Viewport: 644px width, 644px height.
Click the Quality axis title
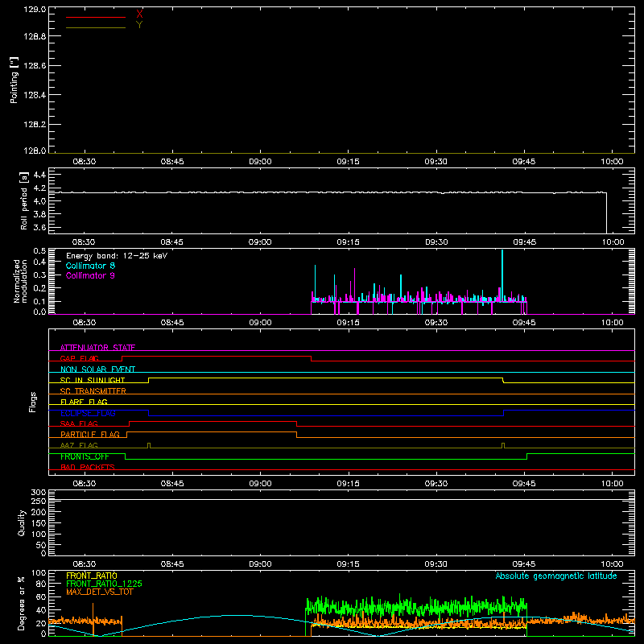[22, 522]
